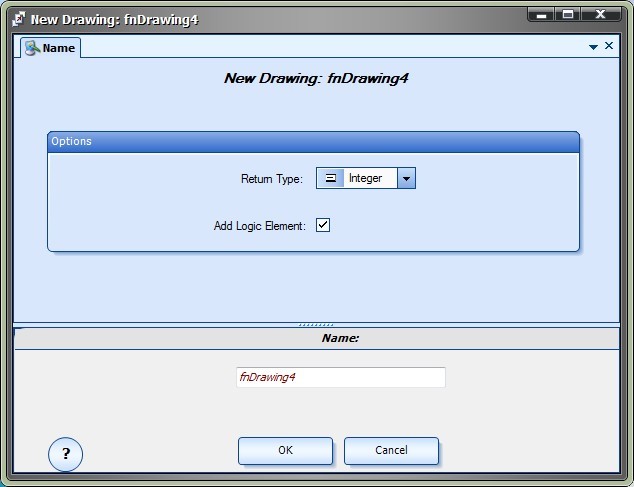Viewport: 634px width, 487px height.
Task: Maximize the New Drawing dialog window
Action: pos(568,14)
